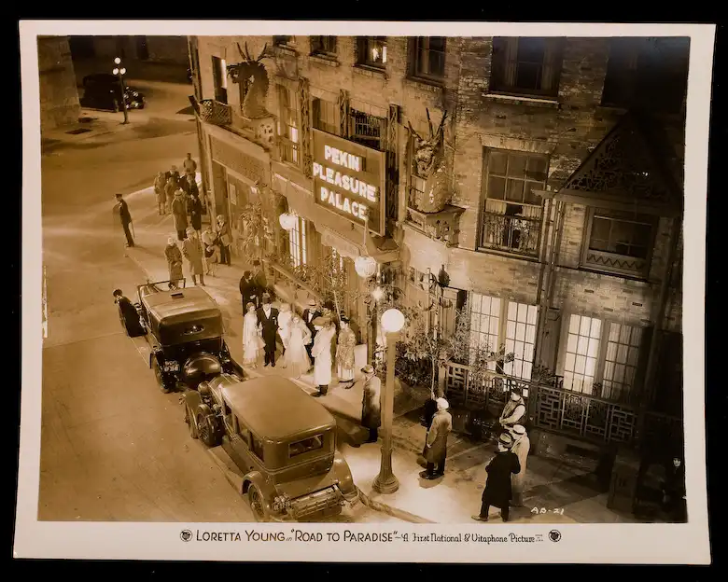Click the studio emblem right of "Vitaphone Picture"

coord(554,535)
